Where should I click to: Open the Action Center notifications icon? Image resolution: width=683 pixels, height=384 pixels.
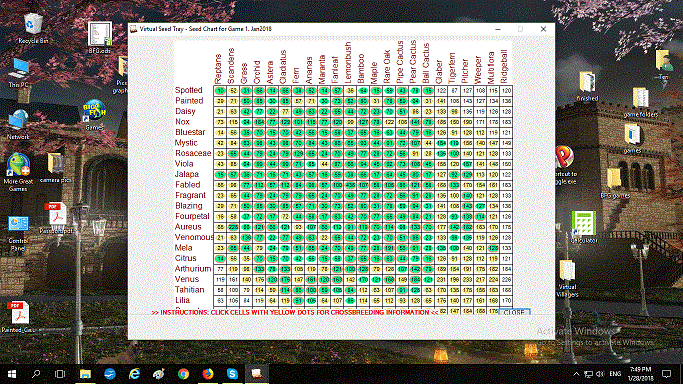[x=666, y=374]
